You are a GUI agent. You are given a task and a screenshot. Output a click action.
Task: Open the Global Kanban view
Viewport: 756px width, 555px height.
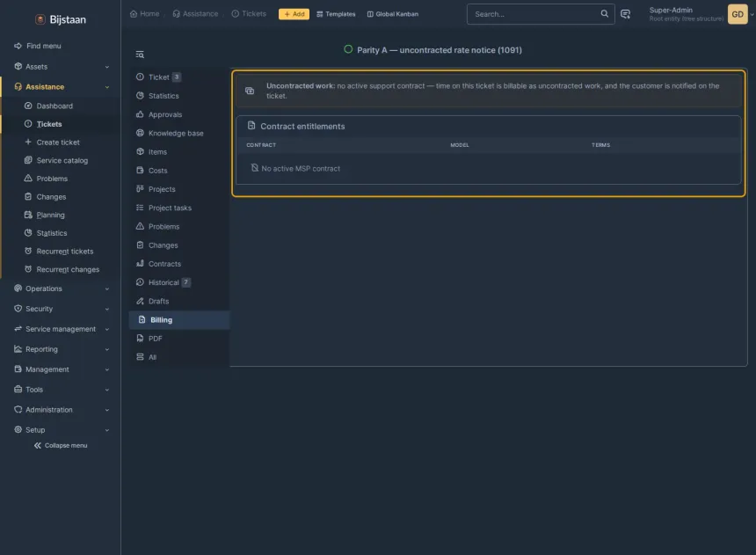[x=393, y=14]
